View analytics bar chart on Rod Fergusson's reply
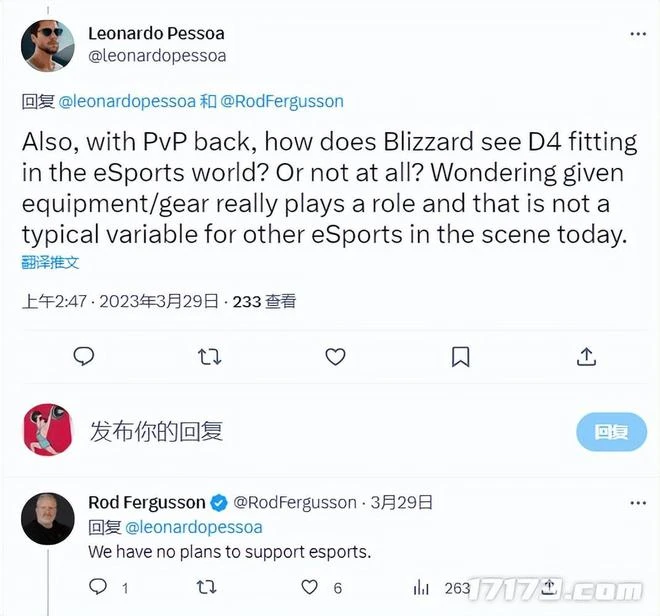 pyautogui.click(x=421, y=587)
